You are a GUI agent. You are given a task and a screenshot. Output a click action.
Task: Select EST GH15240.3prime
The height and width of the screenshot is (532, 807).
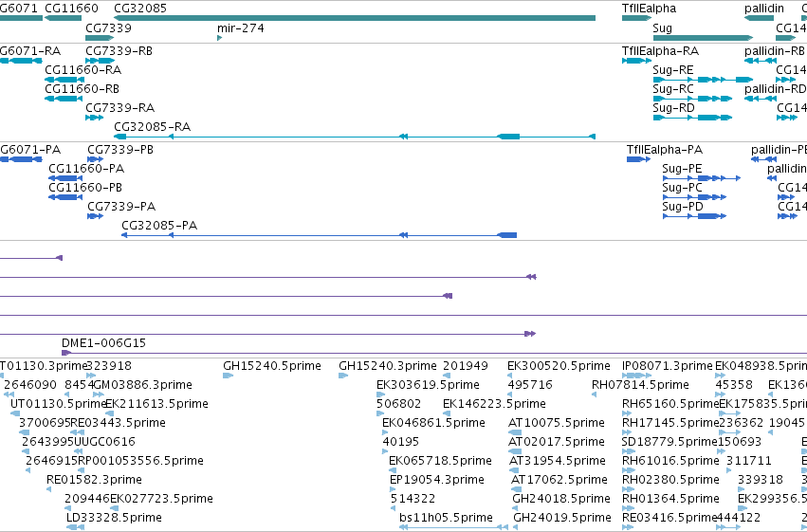388,366
